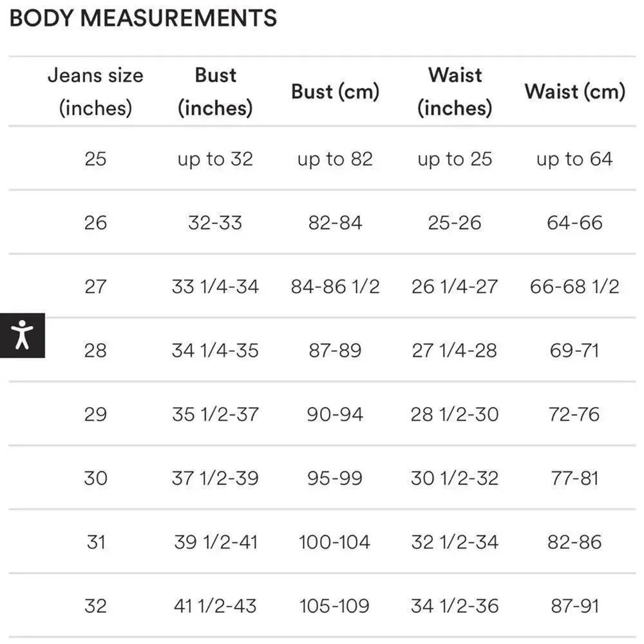
Task: Click the 30 1/2-32 waist cell
Action: click(455, 478)
